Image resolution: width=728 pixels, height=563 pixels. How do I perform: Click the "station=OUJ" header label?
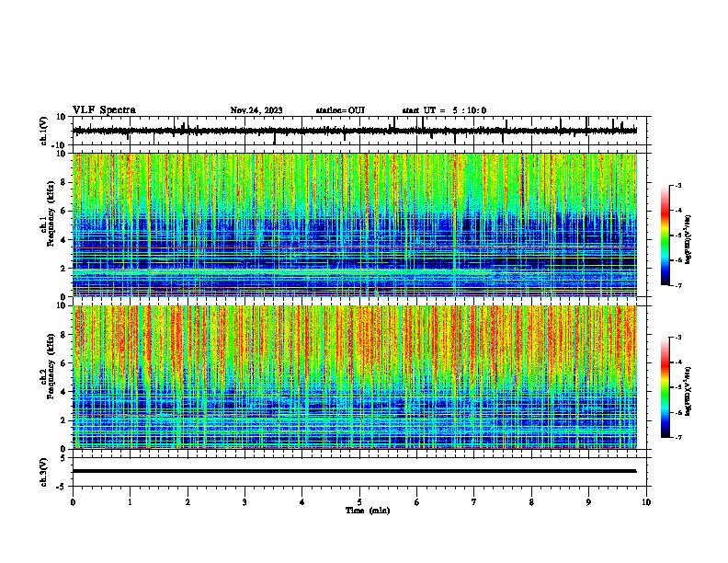click(340, 110)
